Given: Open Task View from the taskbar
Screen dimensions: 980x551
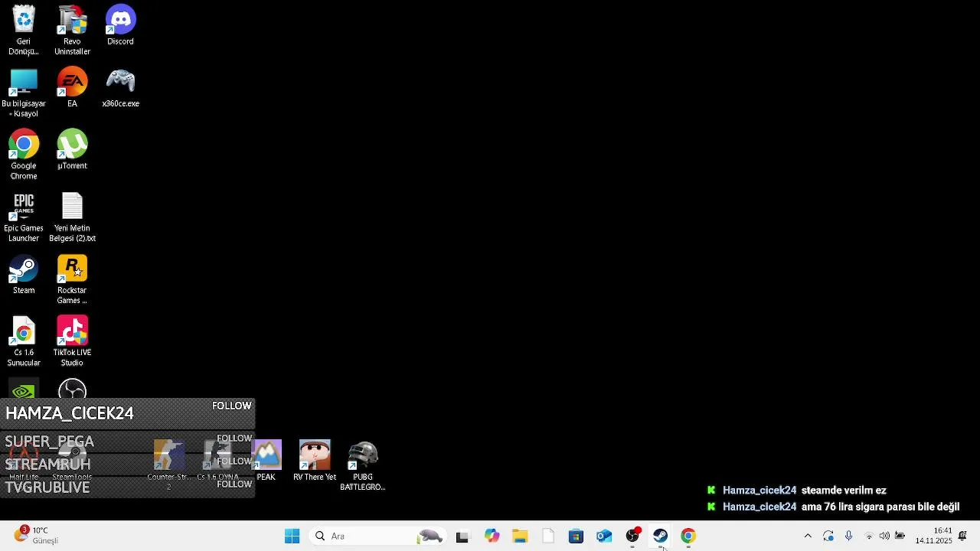Looking at the screenshot, I should coord(462,536).
